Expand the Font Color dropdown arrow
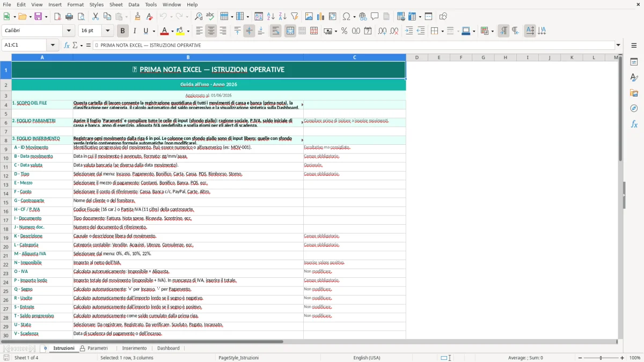Screen dimensions: 644x362 [x=172, y=31]
